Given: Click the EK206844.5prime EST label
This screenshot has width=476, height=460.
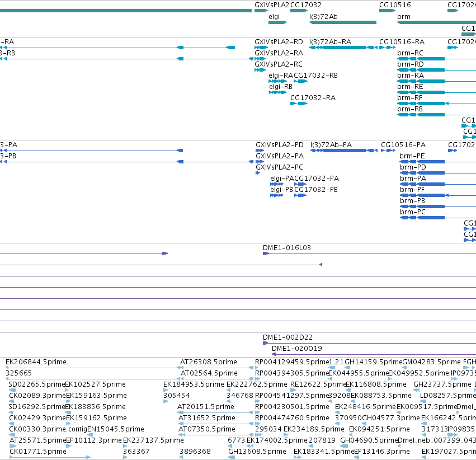Looking at the screenshot, I should (36, 362).
